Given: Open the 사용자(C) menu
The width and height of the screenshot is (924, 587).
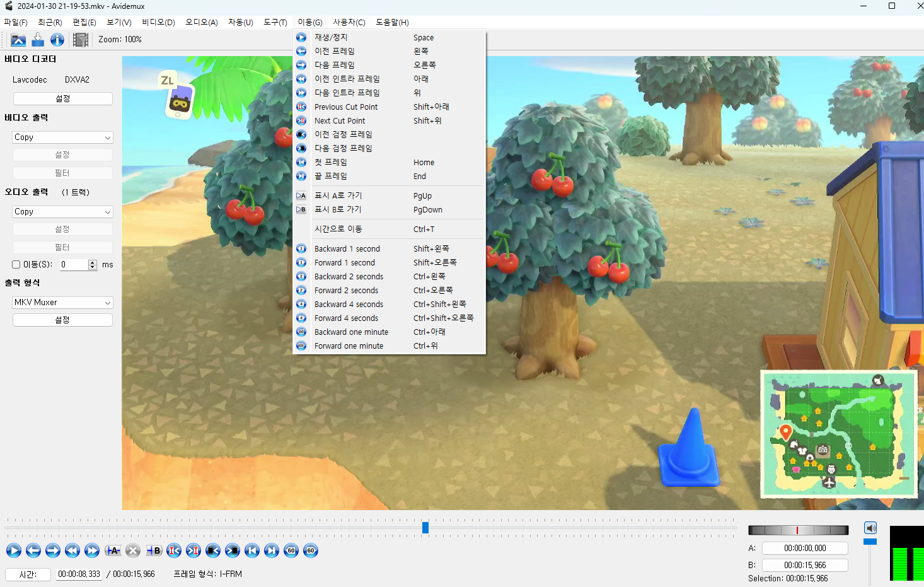Looking at the screenshot, I should 349,22.
